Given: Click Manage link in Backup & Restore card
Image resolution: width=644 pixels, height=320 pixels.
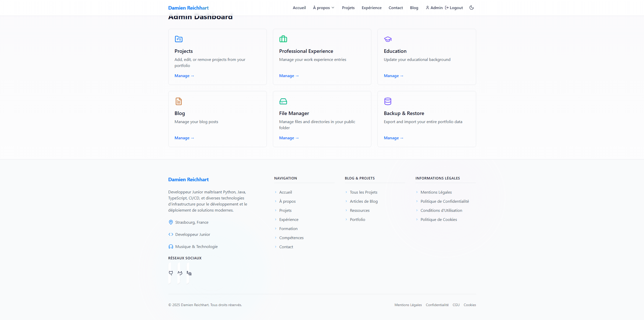Looking at the screenshot, I should click(394, 138).
